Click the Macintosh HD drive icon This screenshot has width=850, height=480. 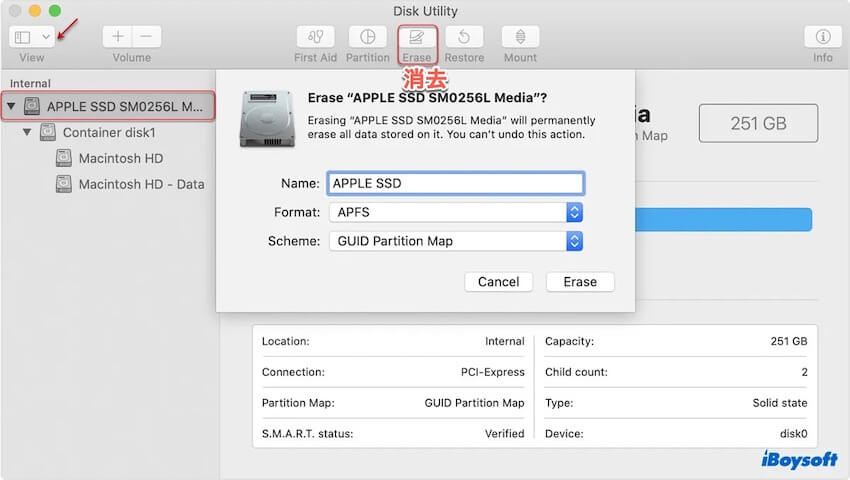point(63,158)
